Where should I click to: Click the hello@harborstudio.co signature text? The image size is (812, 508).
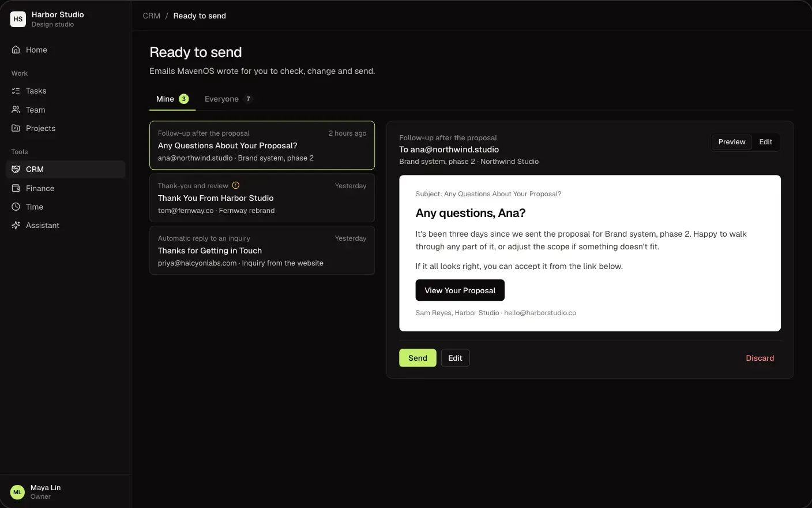(x=540, y=313)
